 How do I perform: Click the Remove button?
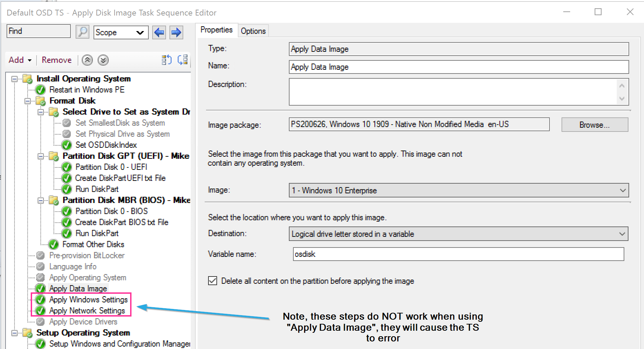point(56,60)
